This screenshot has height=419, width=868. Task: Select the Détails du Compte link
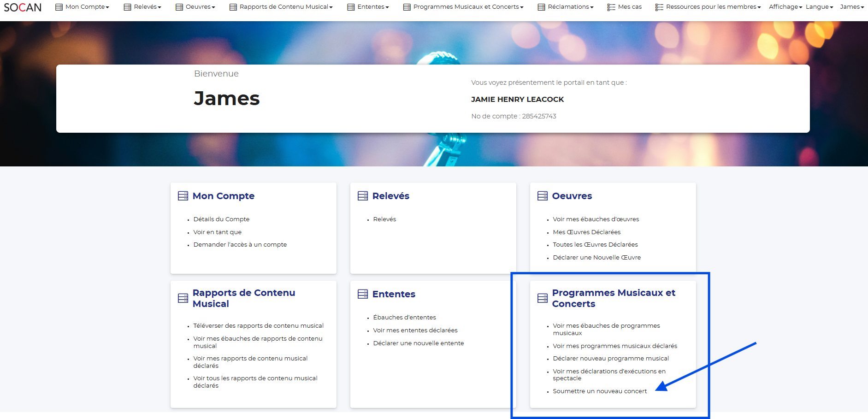click(x=221, y=219)
